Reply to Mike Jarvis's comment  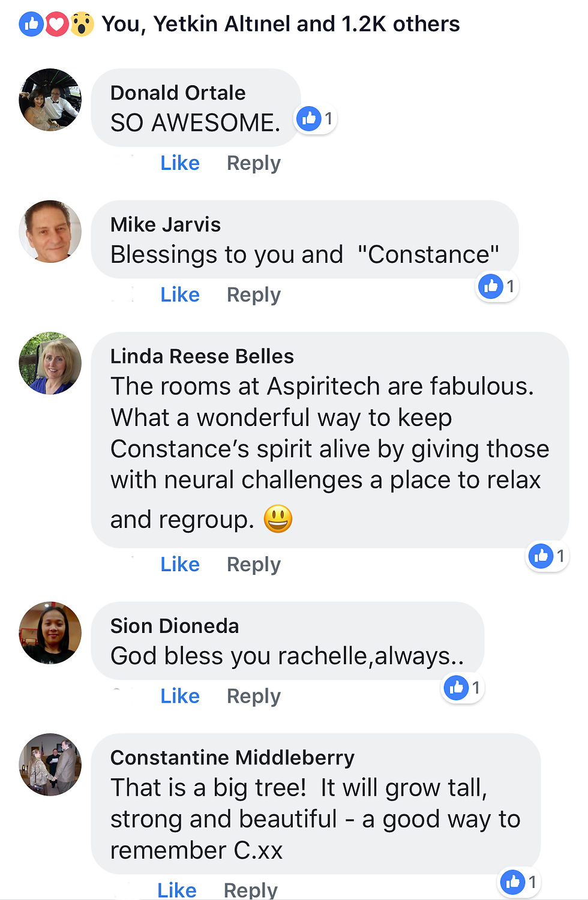[253, 295]
